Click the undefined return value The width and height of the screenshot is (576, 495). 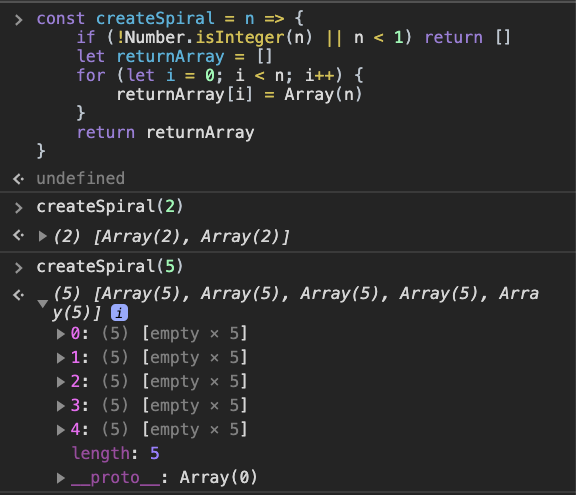pyautogui.click(x=80, y=178)
